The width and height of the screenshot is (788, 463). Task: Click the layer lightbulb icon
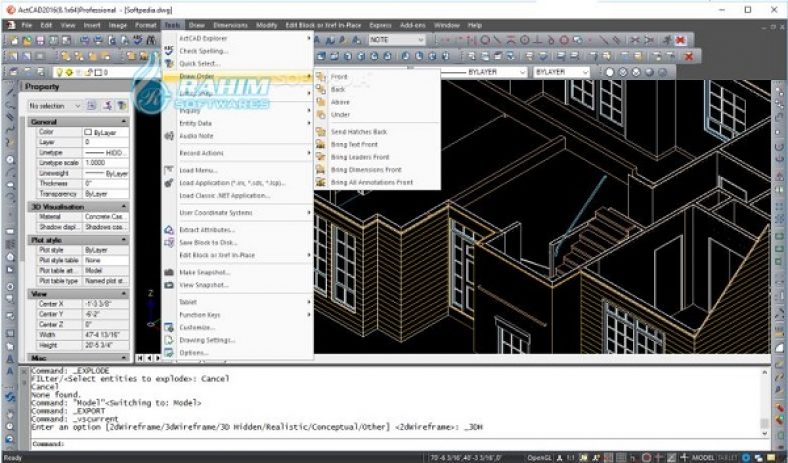(x=59, y=72)
